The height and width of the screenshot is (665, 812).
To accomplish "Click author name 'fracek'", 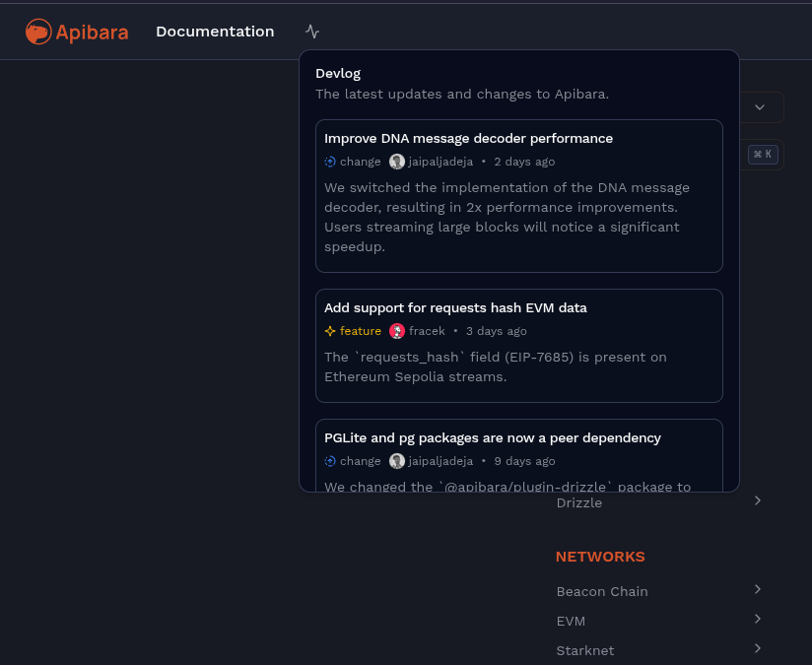I will (427, 331).
